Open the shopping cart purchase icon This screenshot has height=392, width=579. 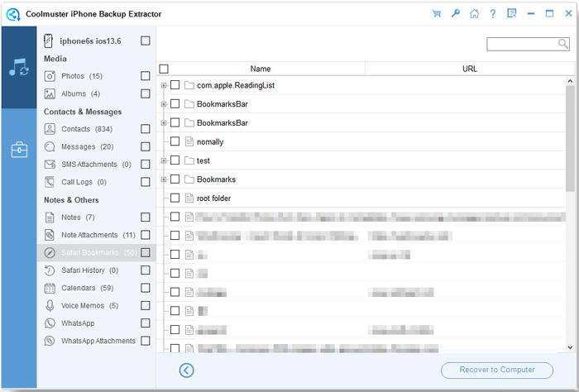[x=437, y=14]
